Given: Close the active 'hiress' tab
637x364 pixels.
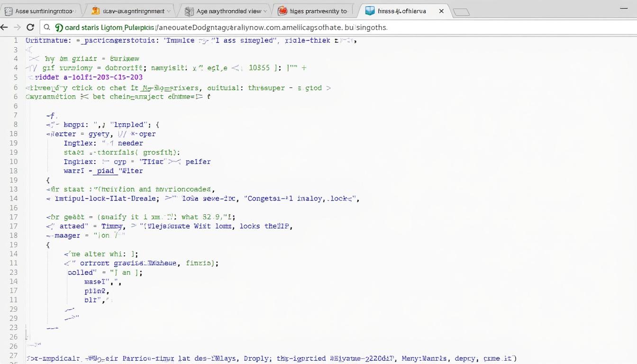Looking at the screenshot, I should tap(441, 10).
